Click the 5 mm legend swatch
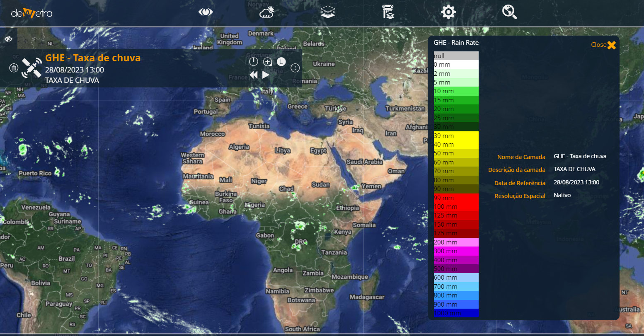Image resolution: width=644 pixels, height=336 pixels. 456,82
